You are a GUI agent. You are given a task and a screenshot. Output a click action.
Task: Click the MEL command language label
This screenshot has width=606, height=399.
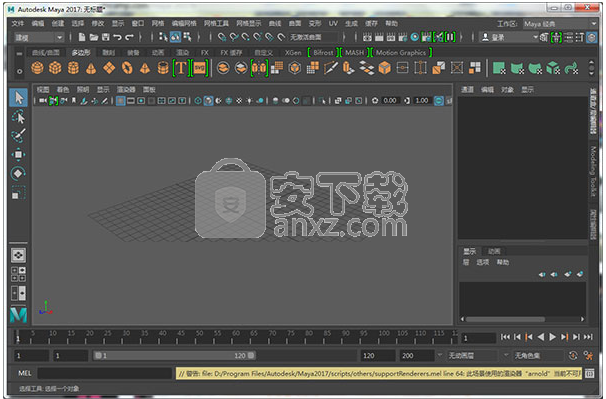click(25, 373)
